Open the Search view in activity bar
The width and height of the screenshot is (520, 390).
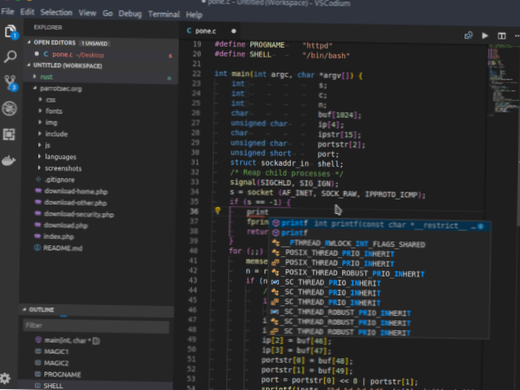(10, 56)
